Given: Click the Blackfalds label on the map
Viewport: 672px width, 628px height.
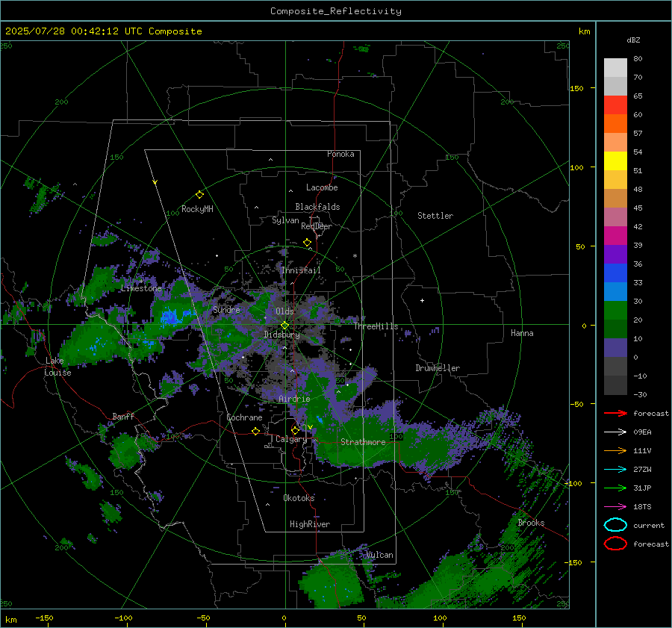Looking at the screenshot, I should [x=317, y=207].
